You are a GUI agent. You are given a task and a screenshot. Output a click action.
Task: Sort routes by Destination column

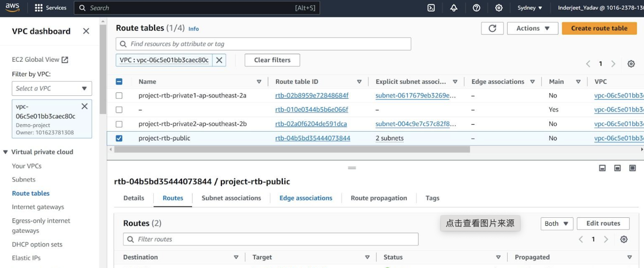click(236, 257)
